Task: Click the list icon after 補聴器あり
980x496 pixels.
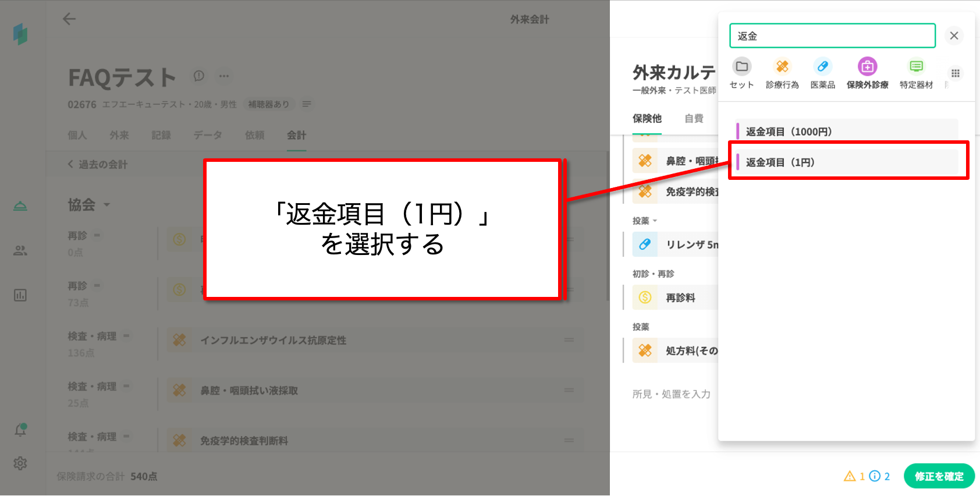Action: 307,104
